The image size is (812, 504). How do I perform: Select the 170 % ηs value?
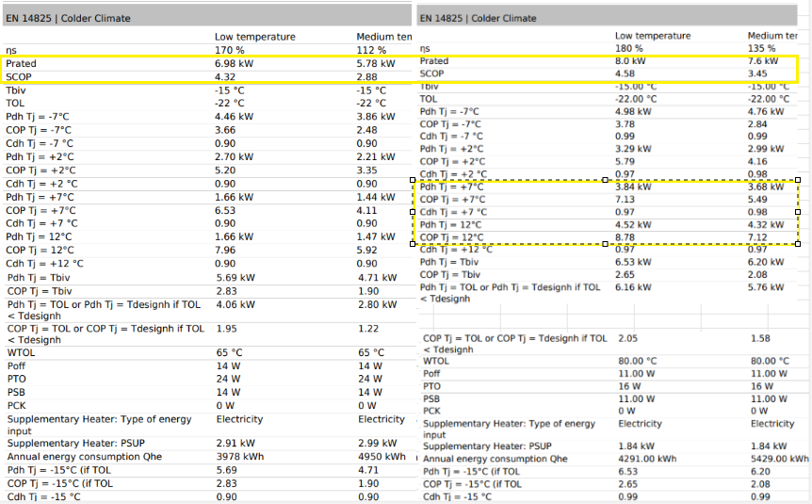coord(231,50)
